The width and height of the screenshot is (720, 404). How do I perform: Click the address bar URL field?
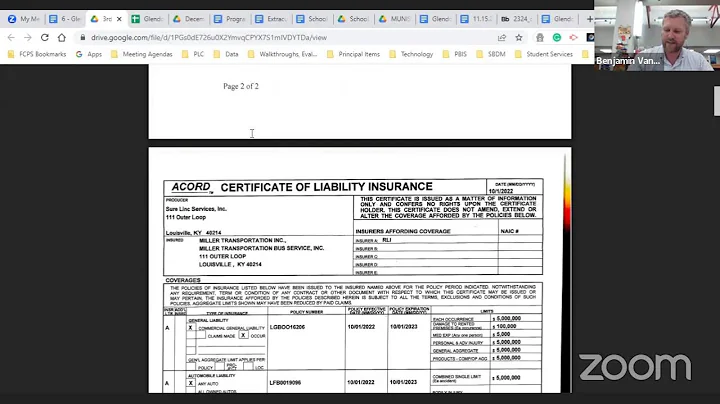coord(208,38)
